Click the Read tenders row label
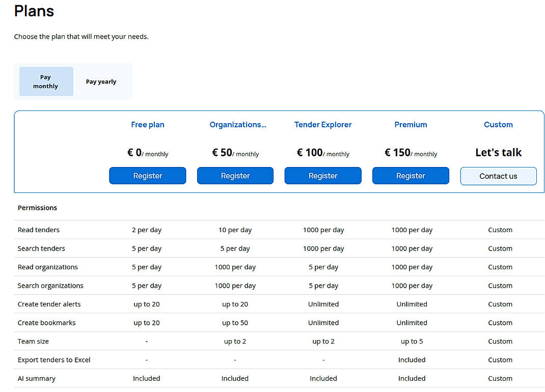Screen dimensions: 545x392 point(39,230)
